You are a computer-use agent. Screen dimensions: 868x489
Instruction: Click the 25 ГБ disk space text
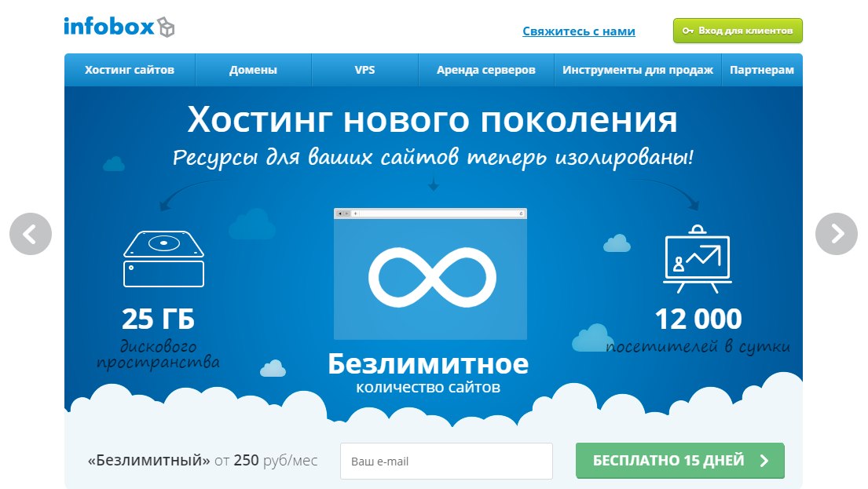pyautogui.click(x=158, y=319)
